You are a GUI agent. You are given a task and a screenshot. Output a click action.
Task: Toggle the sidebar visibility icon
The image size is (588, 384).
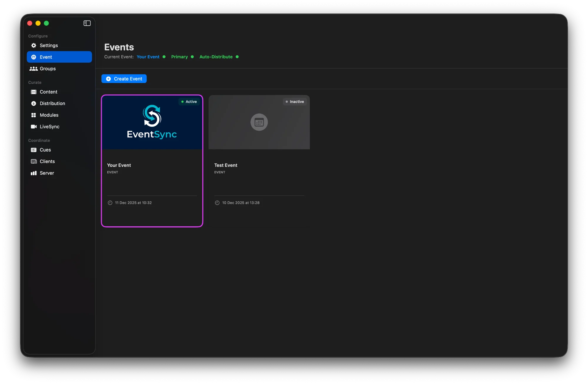click(87, 23)
